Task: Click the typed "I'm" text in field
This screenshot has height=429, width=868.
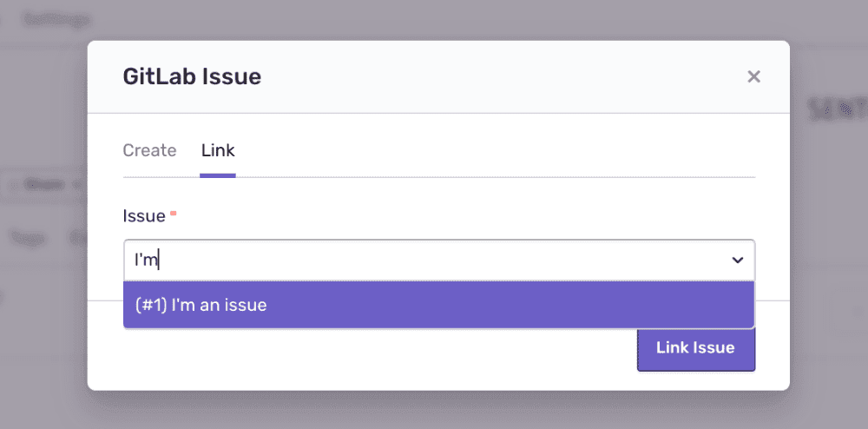Action: 145,260
